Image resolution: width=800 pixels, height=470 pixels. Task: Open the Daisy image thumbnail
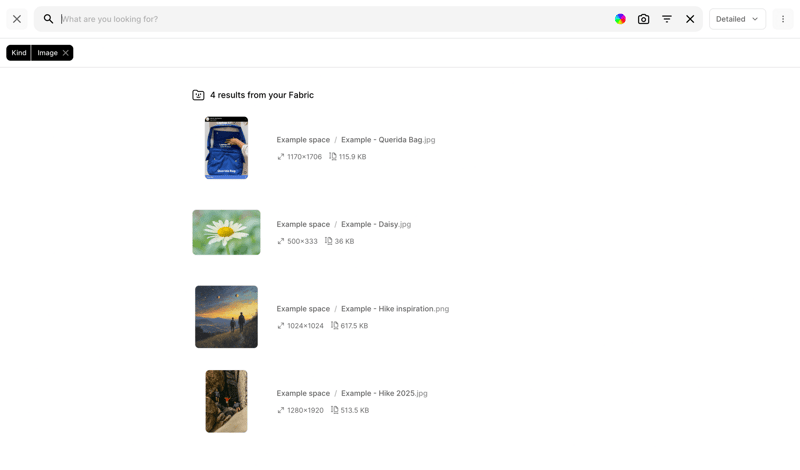(226, 232)
